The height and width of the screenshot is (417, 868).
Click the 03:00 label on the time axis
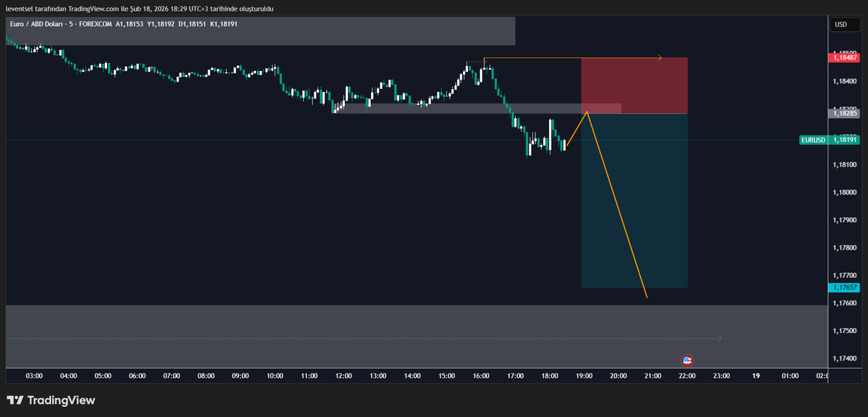point(34,376)
